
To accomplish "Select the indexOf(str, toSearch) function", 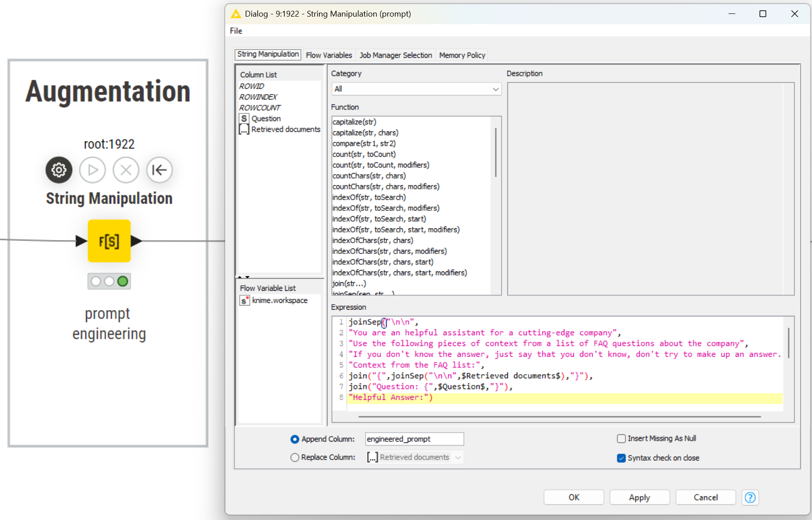I will coord(369,197).
